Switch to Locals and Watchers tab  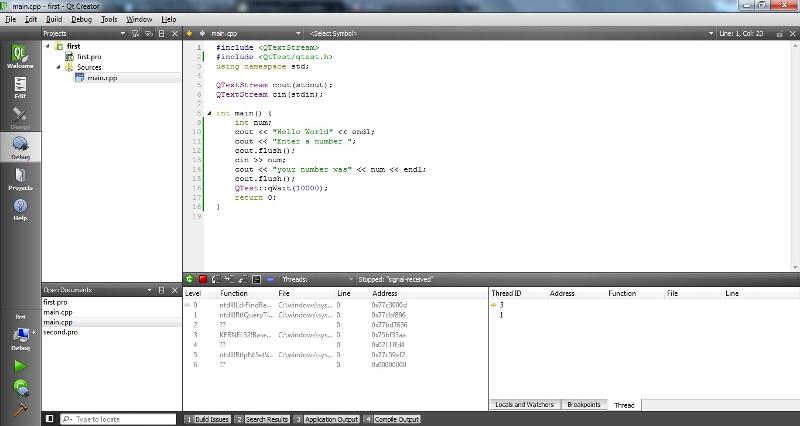point(524,405)
